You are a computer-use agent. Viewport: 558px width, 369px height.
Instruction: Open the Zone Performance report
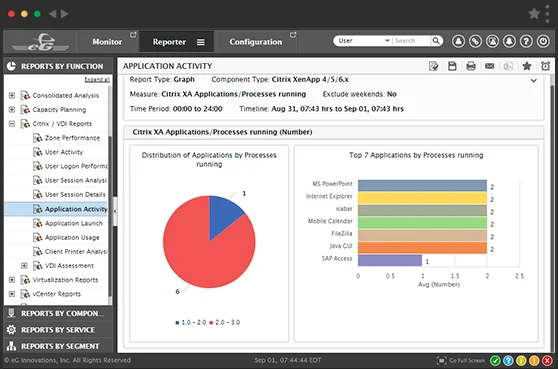point(72,138)
